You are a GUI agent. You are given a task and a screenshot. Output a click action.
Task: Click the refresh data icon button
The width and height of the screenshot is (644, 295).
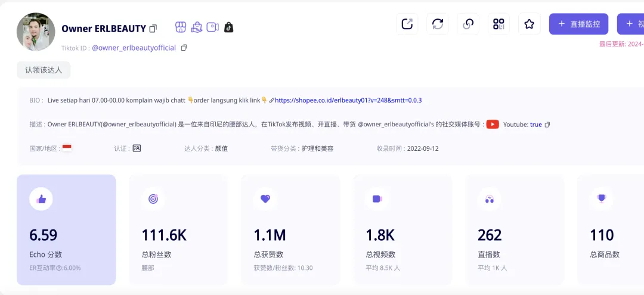click(x=438, y=24)
